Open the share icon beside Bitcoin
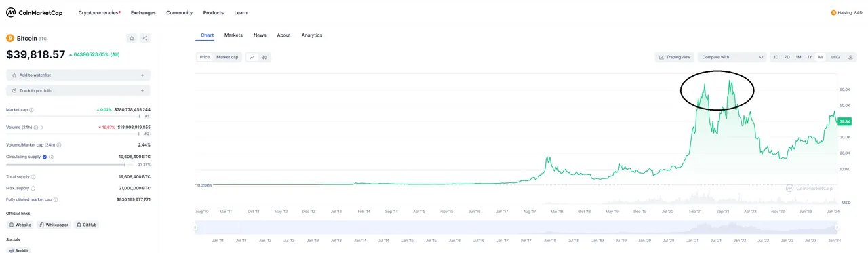 coord(145,39)
